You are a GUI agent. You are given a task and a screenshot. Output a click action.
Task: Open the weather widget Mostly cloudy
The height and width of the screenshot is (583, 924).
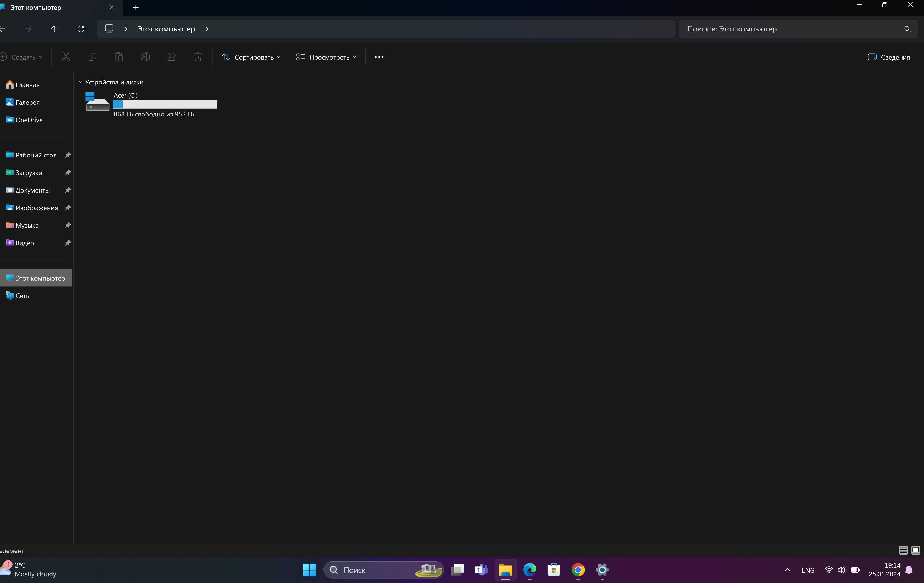tap(29, 570)
